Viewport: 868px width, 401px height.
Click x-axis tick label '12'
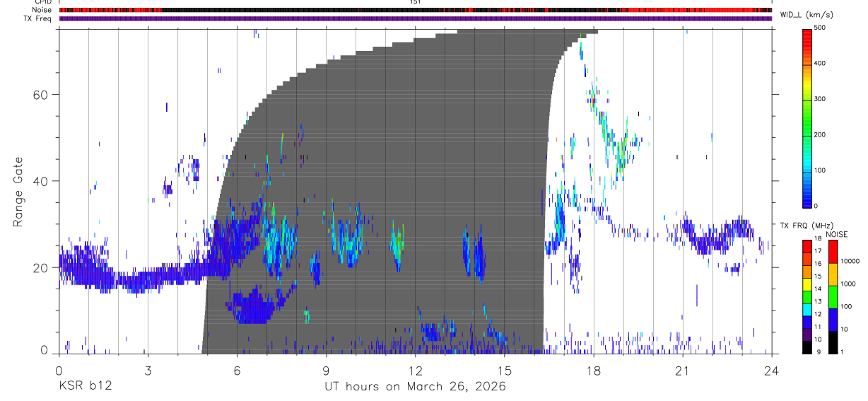pyautogui.click(x=415, y=370)
